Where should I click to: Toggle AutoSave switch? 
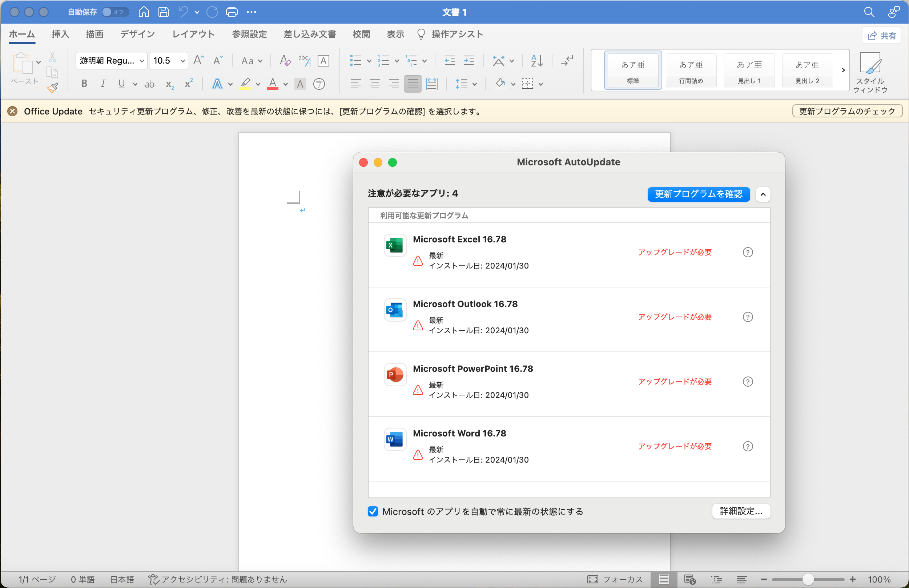pos(115,12)
